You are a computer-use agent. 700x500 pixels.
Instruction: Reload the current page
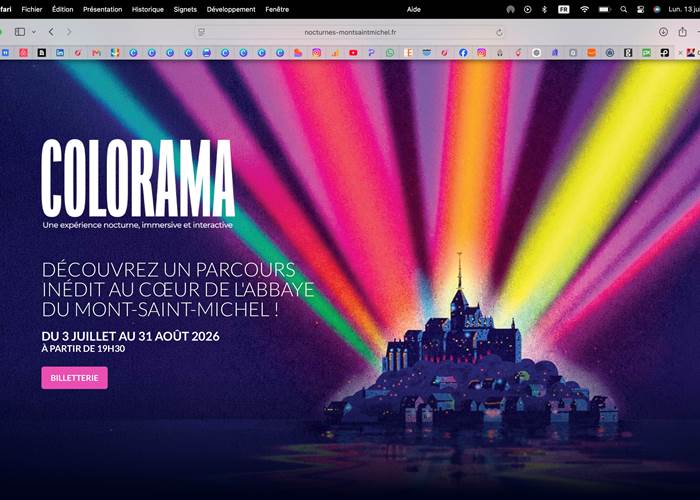click(x=499, y=32)
